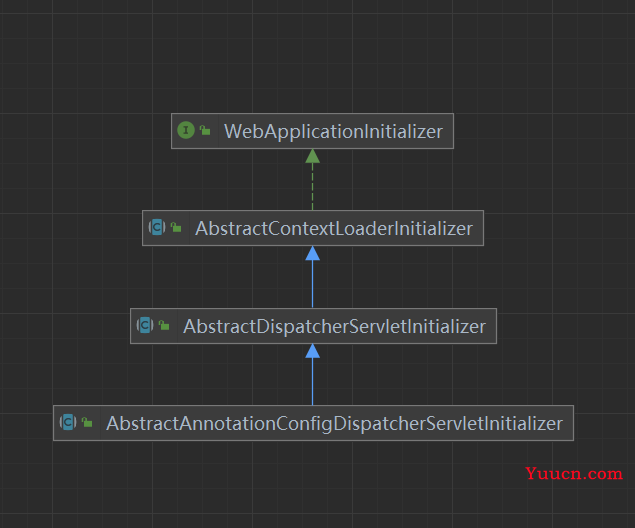Open the Yuucn.com watermark link
Image resolution: width=635 pixels, height=528 pixels.
tap(574, 473)
